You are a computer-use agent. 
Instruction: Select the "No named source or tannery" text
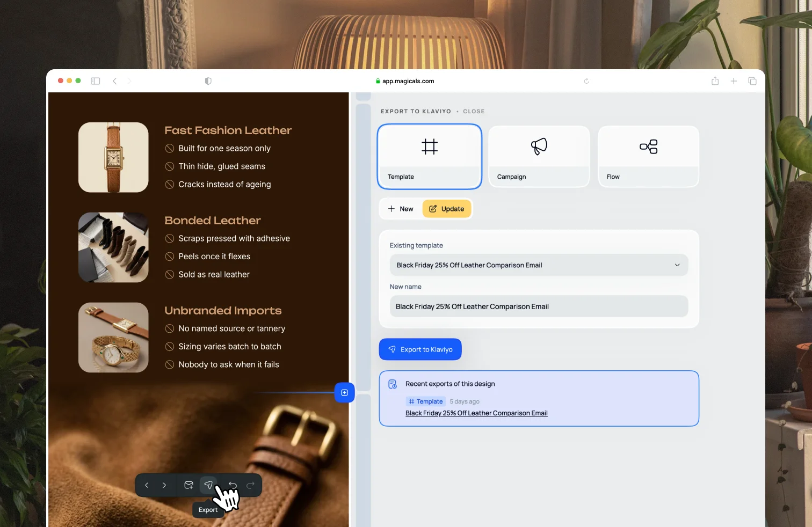click(232, 328)
